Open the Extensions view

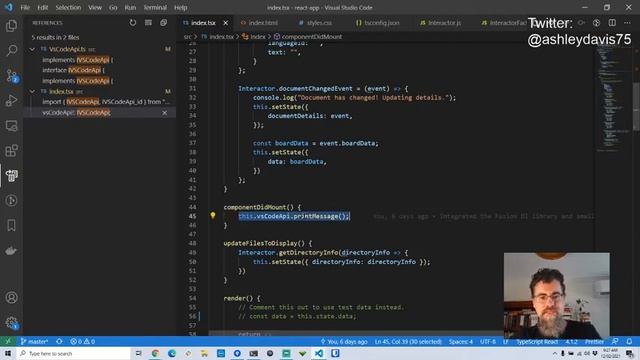pyautogui.click(x=11, y=150)
